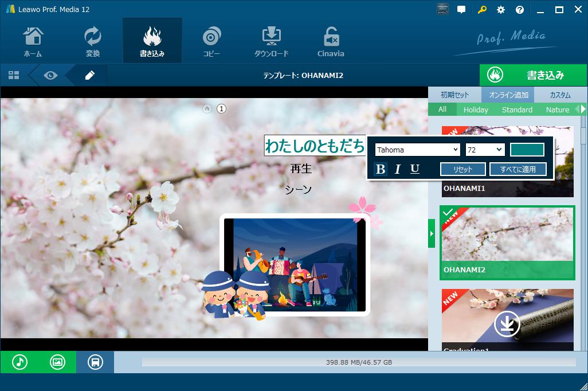
Task: Click the リセット reset button
Action: [x=462, y=169]
